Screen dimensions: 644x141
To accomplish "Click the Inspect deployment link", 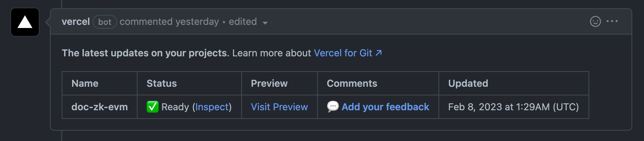I will tap(212, 107).
